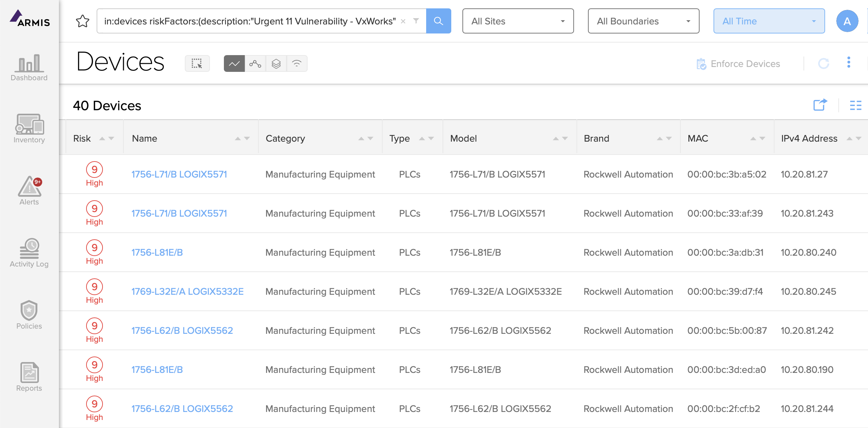Open the three-dot more options menu
This screenshot has width=868, height=428.
tap(849, 62)
